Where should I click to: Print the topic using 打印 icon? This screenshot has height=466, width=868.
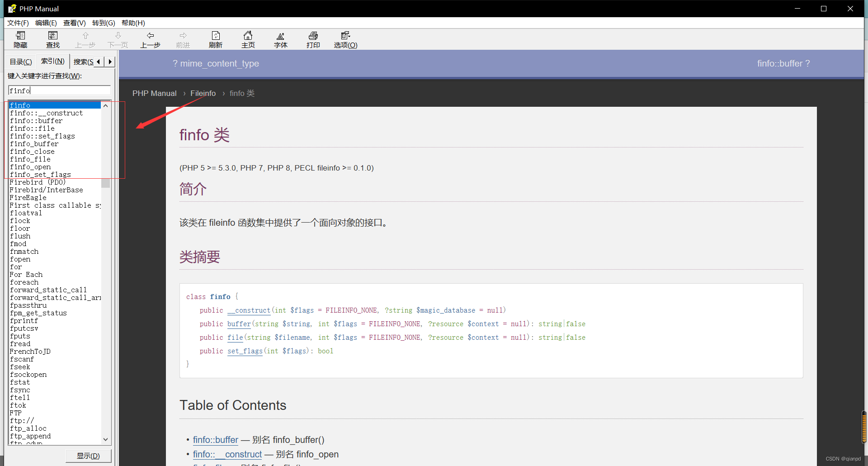313,39
